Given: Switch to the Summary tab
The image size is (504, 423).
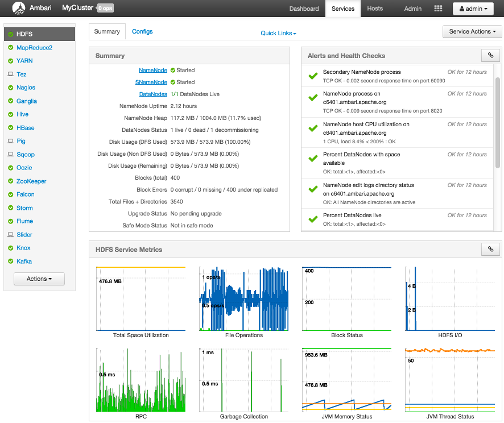Looking at the screenshot, I should pyautogui.click(x=107, y=31).
